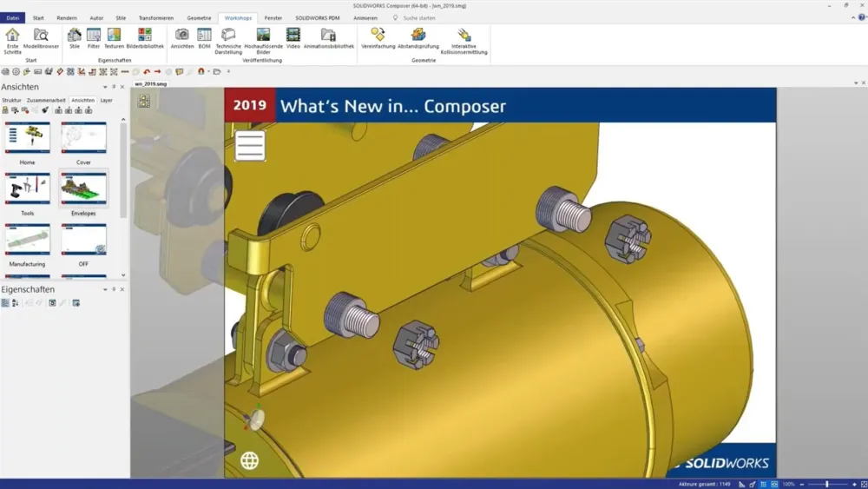Screen dimensions: 868x489
Task: Open the Animationsbibliothek workshop
Action: (x=329, y=38)
